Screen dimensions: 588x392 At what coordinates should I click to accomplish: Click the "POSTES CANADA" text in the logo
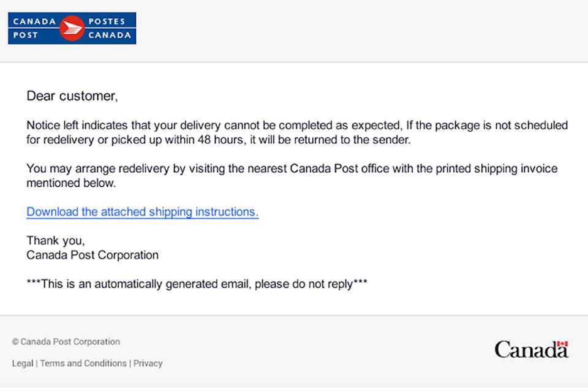[x=110, y=28]
